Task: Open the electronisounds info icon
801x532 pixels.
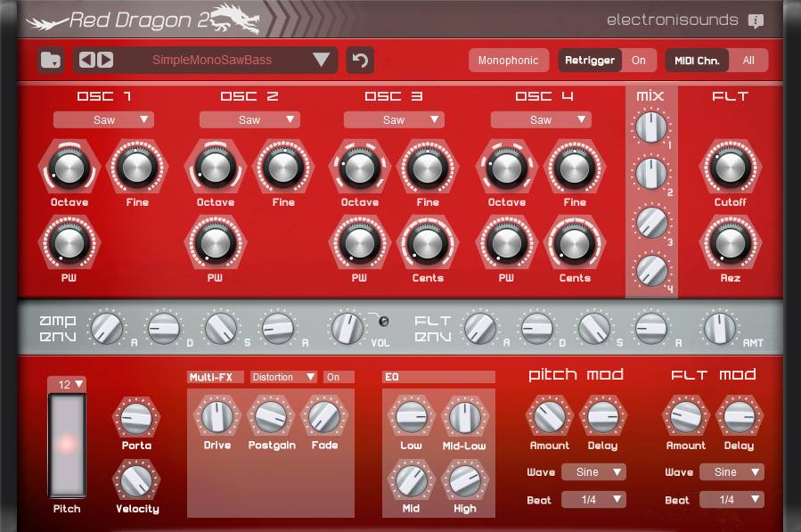Action: click(x=756, y=20)
